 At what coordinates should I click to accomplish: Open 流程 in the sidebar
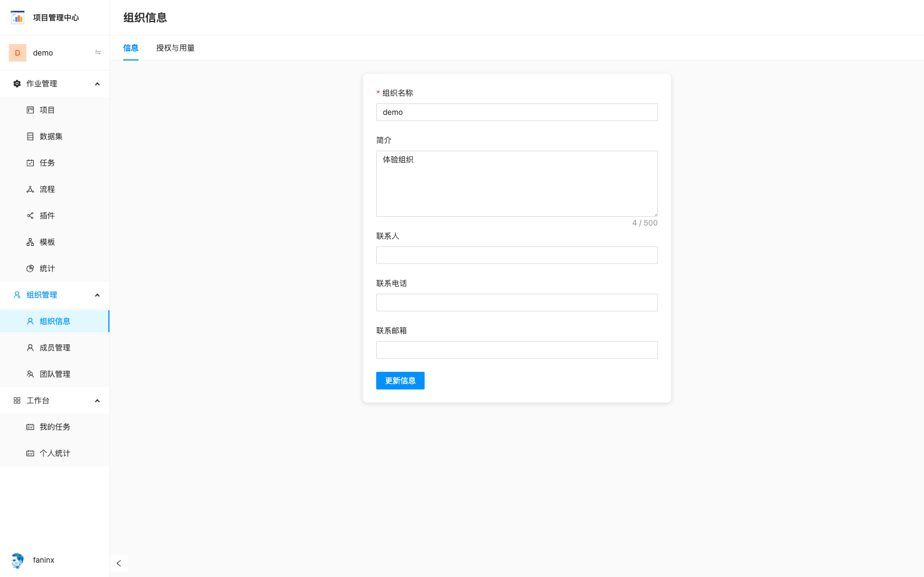pos(55,189)
